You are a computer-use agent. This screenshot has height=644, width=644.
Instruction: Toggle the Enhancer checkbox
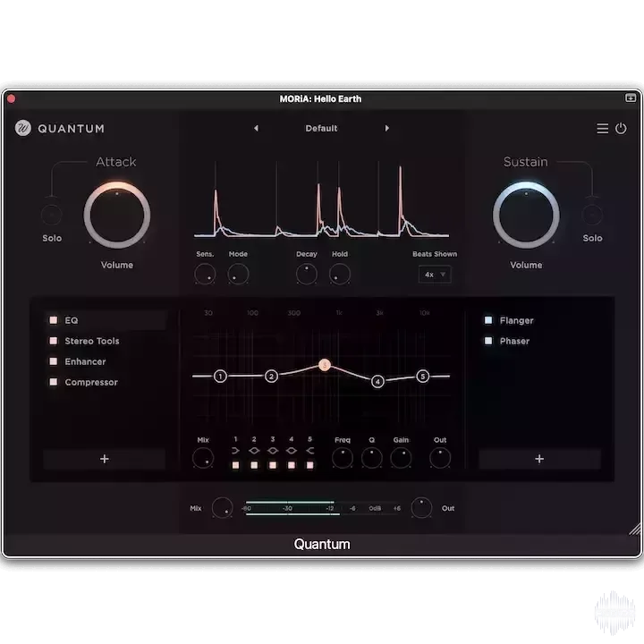coord(54,361)
